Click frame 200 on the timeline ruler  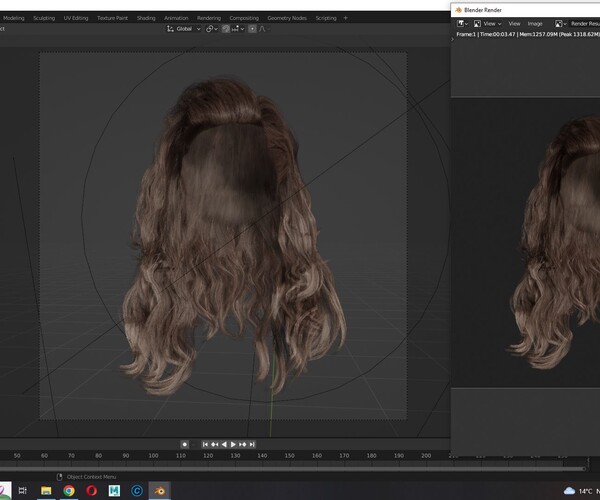pos(426,456)
